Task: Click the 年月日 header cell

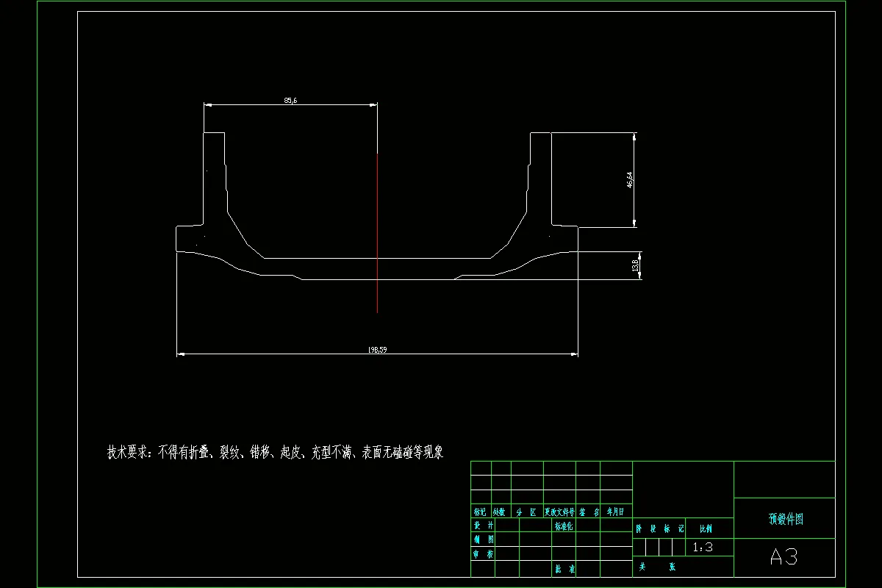Action: click(616, 512)
